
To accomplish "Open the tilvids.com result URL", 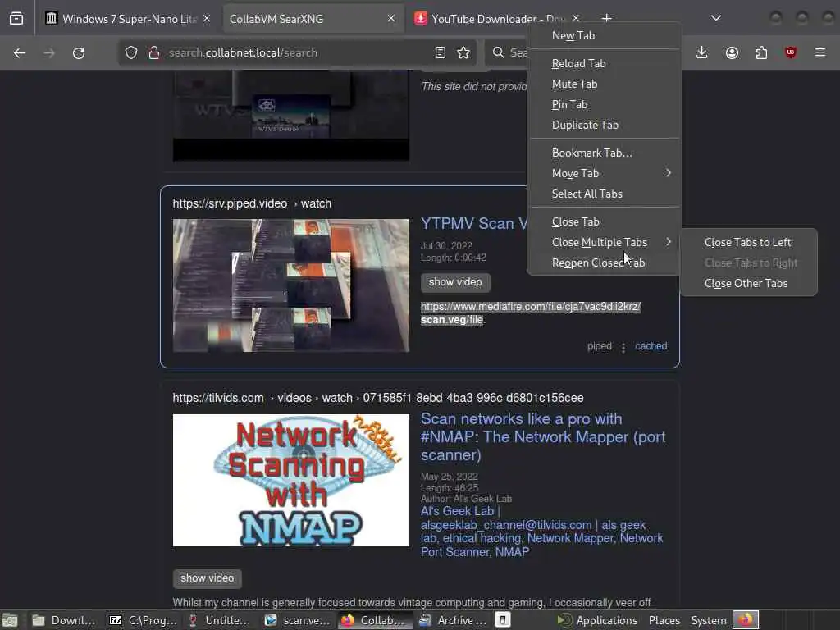I will tap(377, 398).
